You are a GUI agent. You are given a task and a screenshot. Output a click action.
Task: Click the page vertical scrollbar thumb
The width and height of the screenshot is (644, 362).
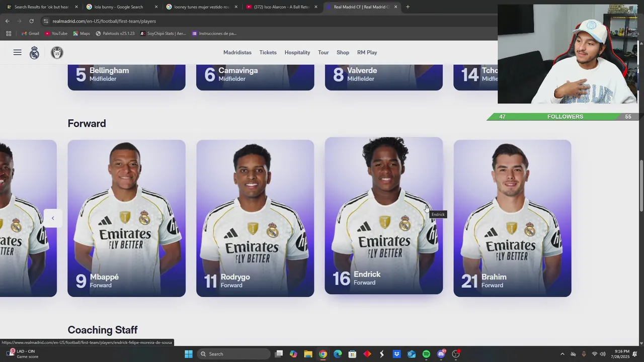[641, 186]
